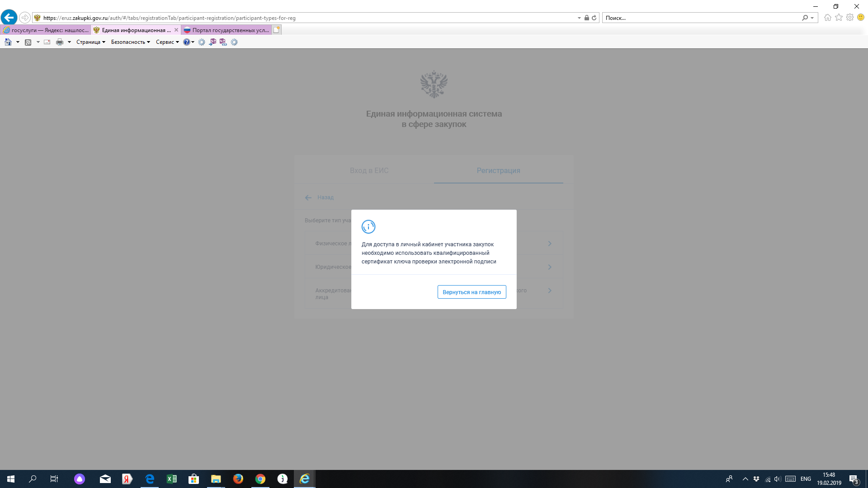The height and width of the screenshot is (488, 868).
Task: Click the browser back arrow button
Action: point(9,18)
